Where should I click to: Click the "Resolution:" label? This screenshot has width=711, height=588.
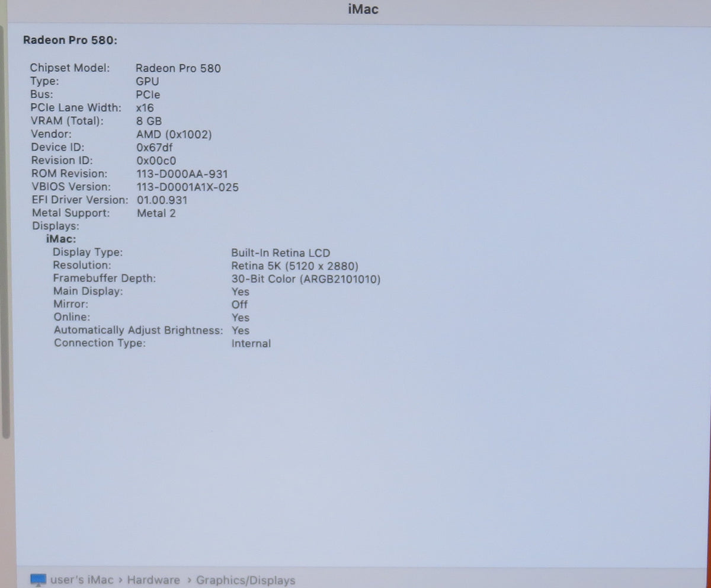pyautogui.click(x=82, y=266)
